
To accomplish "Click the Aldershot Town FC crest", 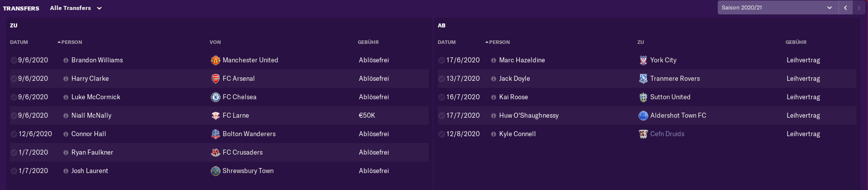I will pyautogui.click(x=643, y=116).
